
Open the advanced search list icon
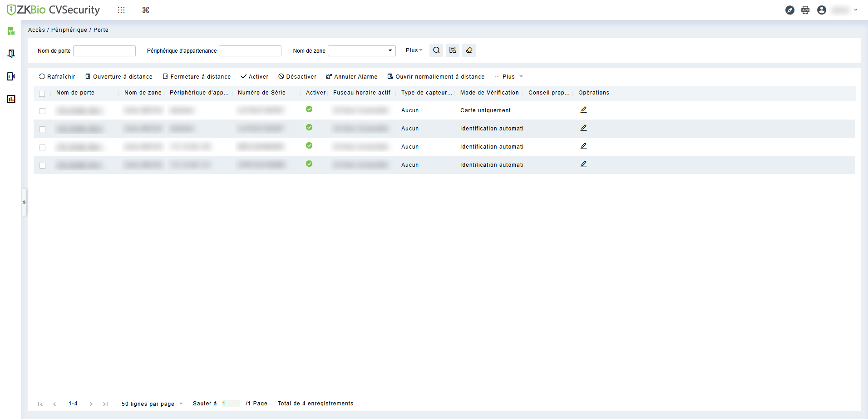point(453,50)
